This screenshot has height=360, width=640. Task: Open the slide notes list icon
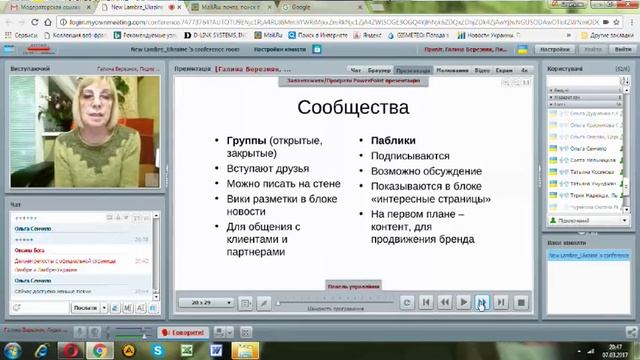(245, 303)
